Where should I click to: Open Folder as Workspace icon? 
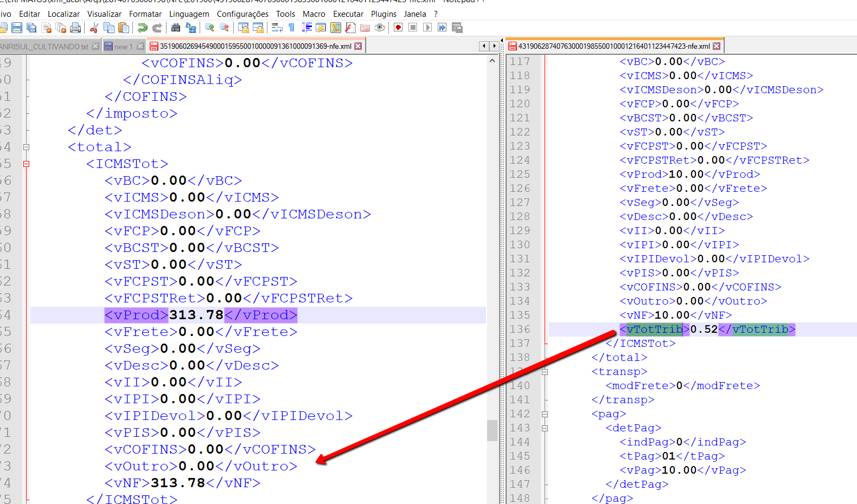[365, 28]
